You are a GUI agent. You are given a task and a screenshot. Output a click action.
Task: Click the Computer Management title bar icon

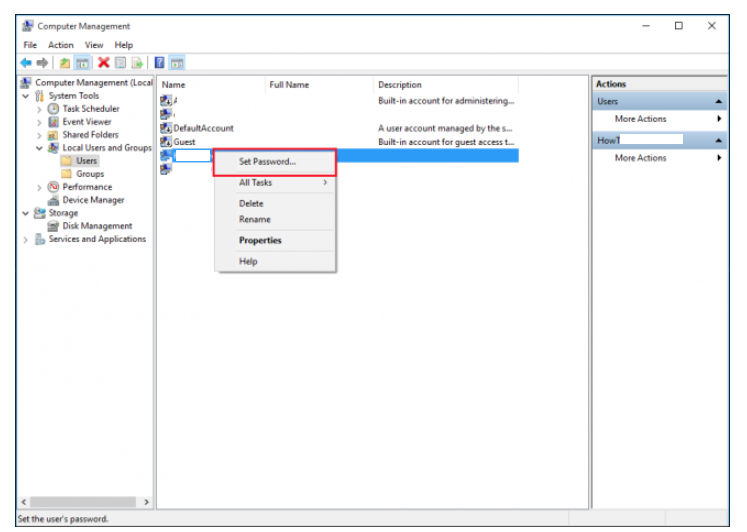pyautogui.click(x=28, y=26)
